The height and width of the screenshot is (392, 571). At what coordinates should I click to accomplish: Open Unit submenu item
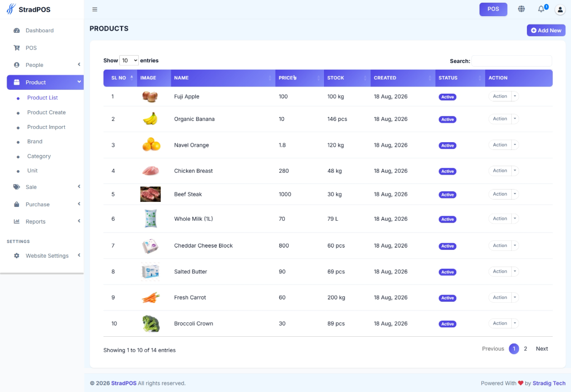[x=32, y=171]
